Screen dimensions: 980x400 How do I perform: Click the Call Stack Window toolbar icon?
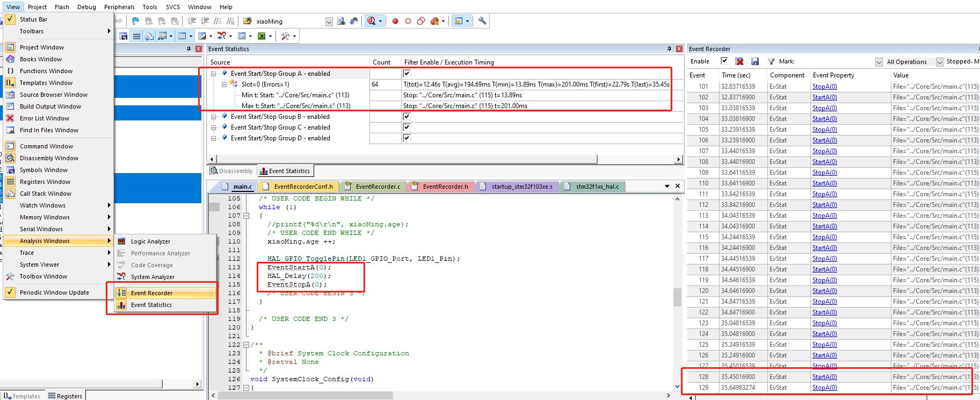(x=149, y=36)
